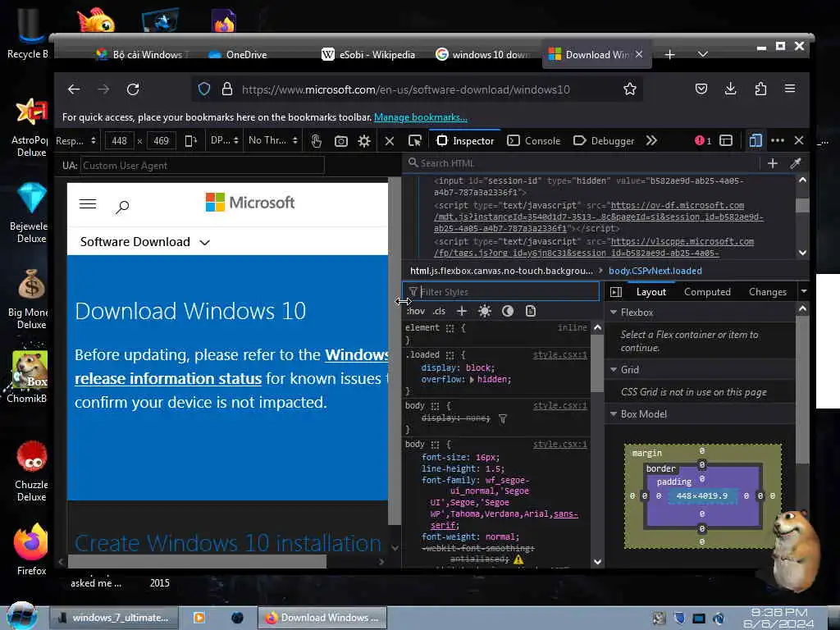Select the Changes sidebar tab
Image resolution: width=840 pixels, height=630 pixels.
click(x=768, y=292)
